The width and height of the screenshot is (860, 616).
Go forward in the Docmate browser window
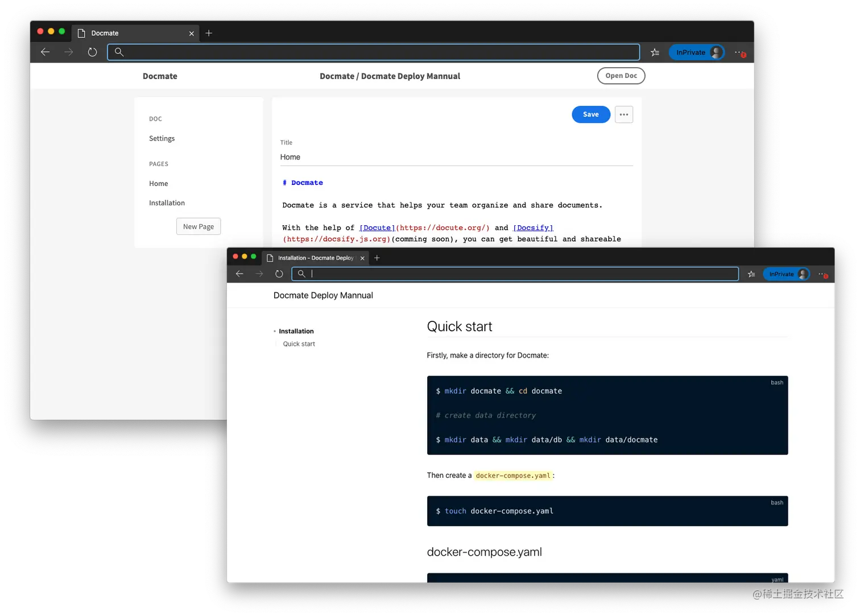[69, 52]
